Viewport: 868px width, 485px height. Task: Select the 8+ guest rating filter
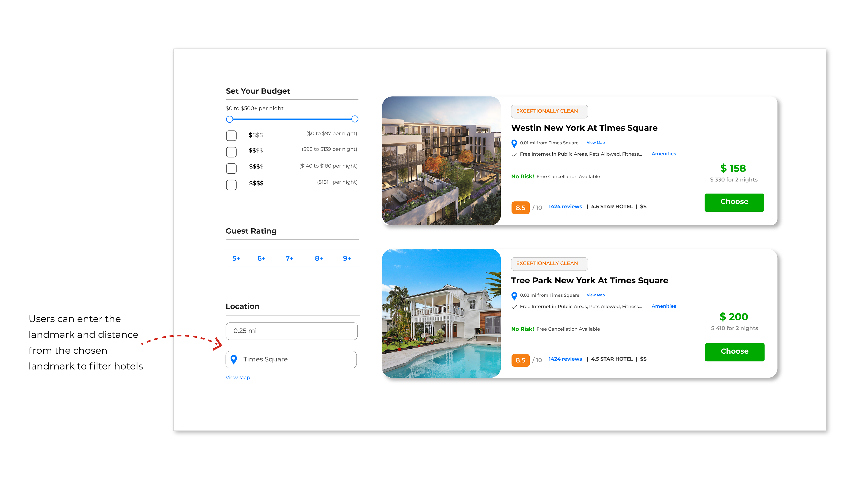tap(319, 258)
